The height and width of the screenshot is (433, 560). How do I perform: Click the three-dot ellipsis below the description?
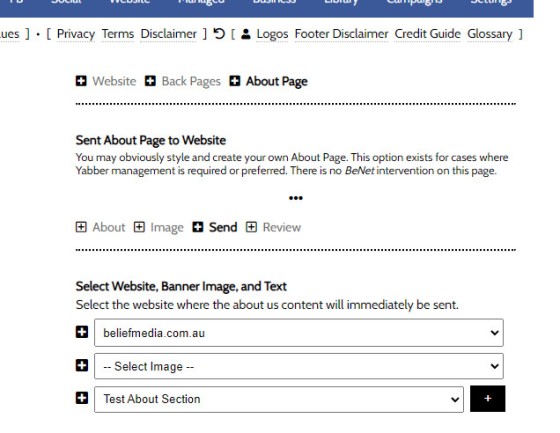[296, 198]
